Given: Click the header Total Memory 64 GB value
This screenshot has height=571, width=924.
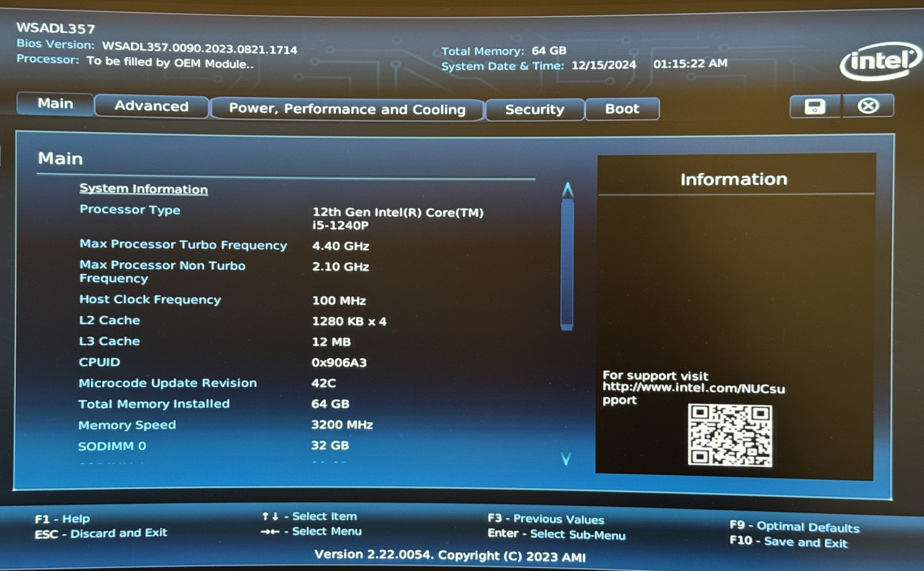Looking at the screenshot, I should click(x=549, y=51).
